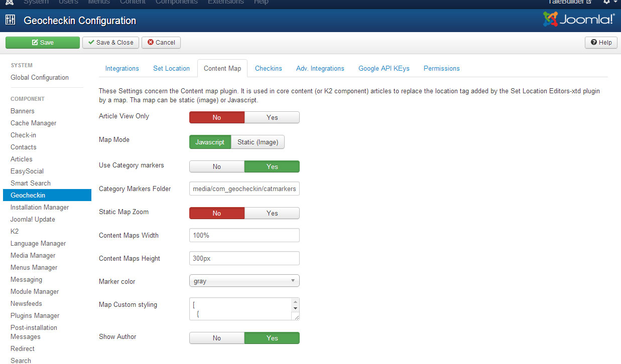Set Article View Only to Yes
The width and height of the screenshot is (621, 364).
[272, 117]
